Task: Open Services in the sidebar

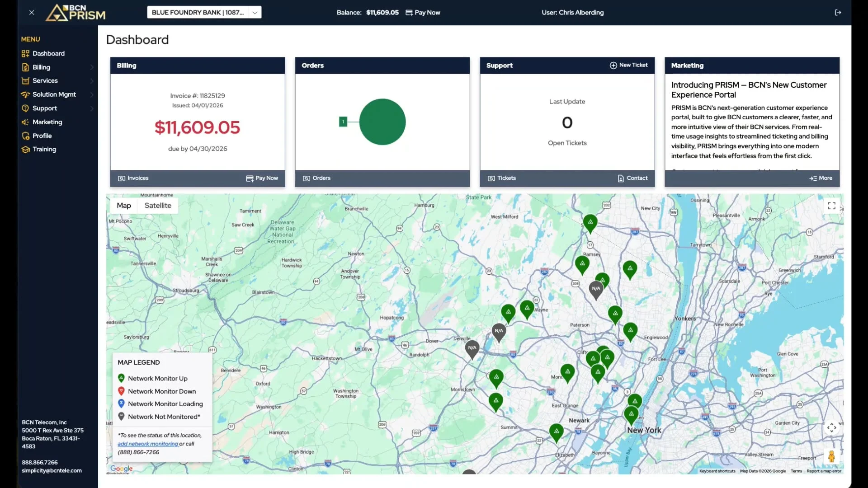Action: pyautogui.click(x=45, y=81)
